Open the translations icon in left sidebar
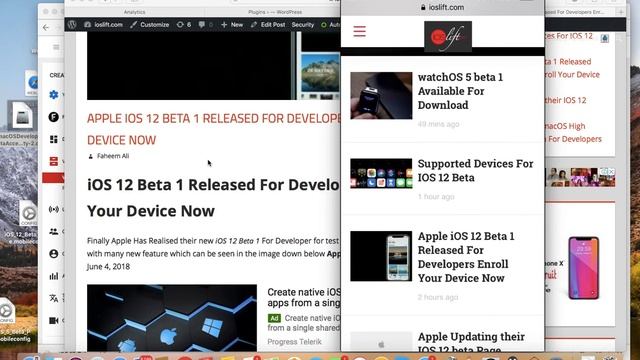Image resolution: width=640 pixels, height=360 pixels. [53, 298]
